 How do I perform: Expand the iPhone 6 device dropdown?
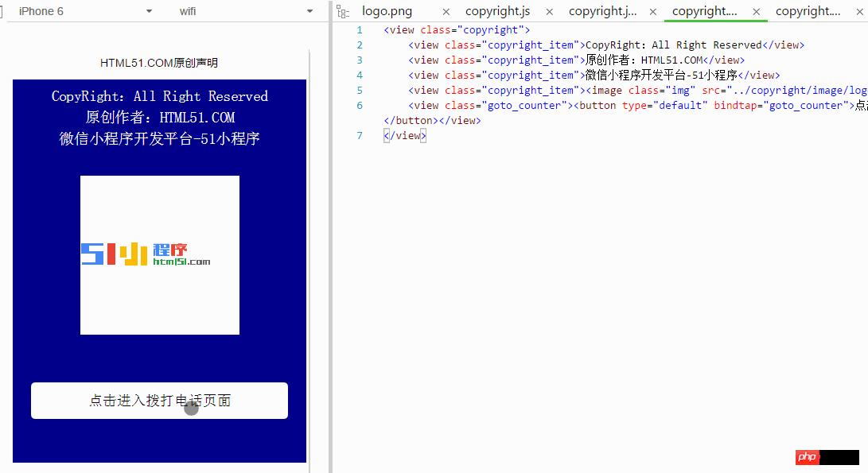[x=149, y=11]
